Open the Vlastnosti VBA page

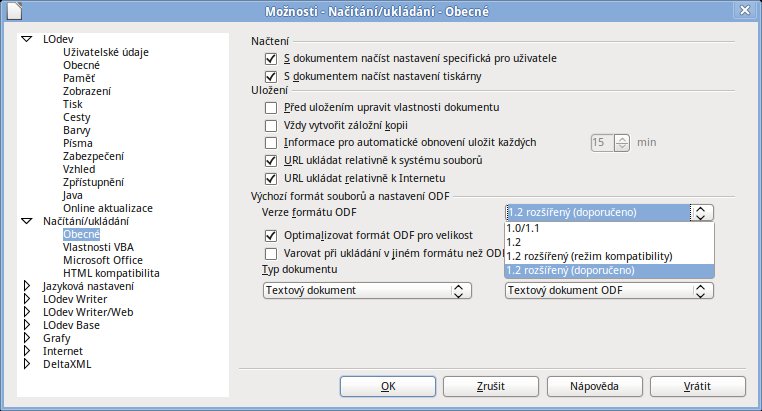pyautogui.click(x=98, y=247)
